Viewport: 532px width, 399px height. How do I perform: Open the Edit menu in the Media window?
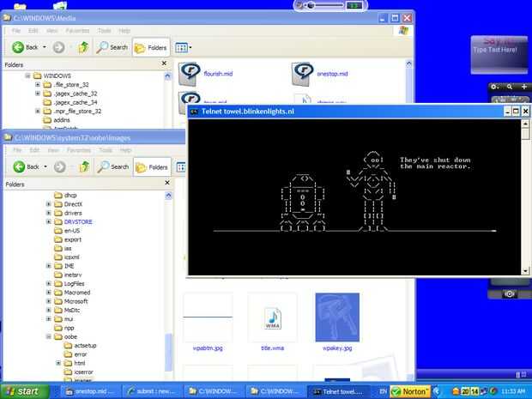click(x=33, y=31)
